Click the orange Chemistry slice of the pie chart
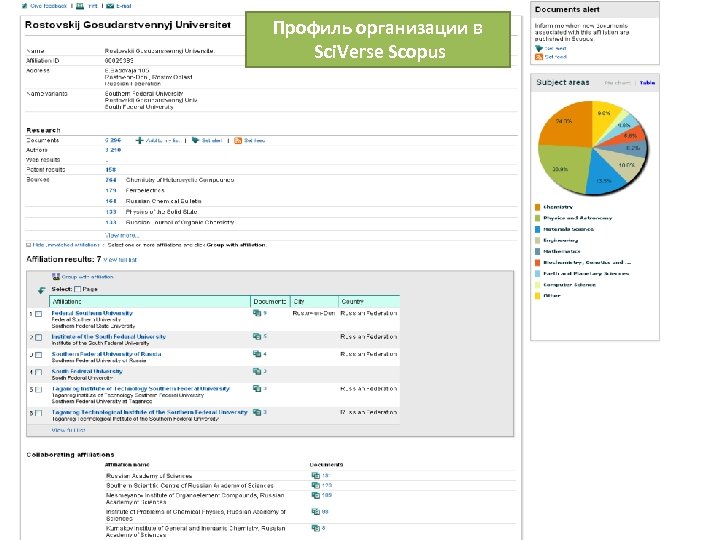Viewport: 720px width, 540px height. [568, 125]
